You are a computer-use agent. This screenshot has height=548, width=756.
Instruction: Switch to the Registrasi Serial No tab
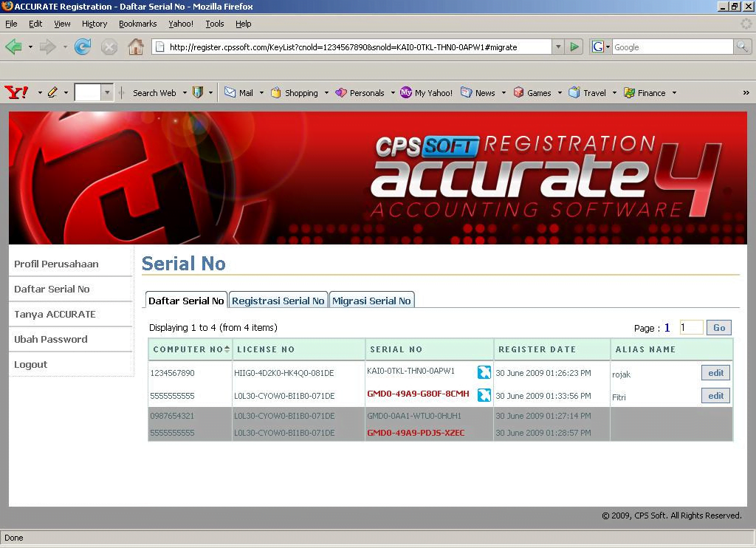click(278, 301)
